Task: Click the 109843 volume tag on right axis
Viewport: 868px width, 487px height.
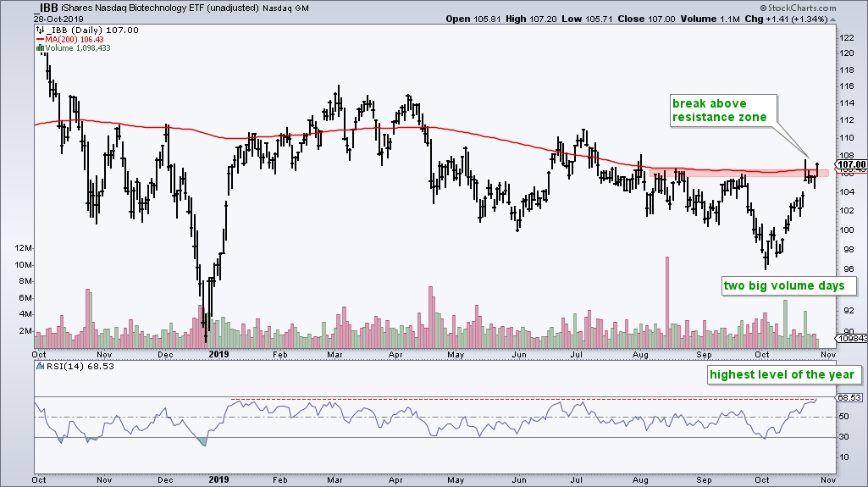Action: 853,338
